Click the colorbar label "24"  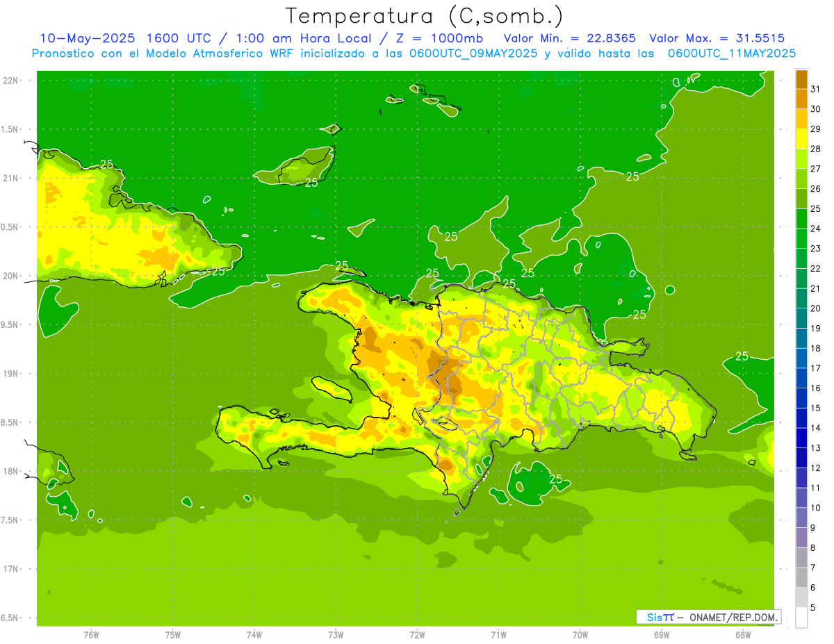(x=816, y=229)
